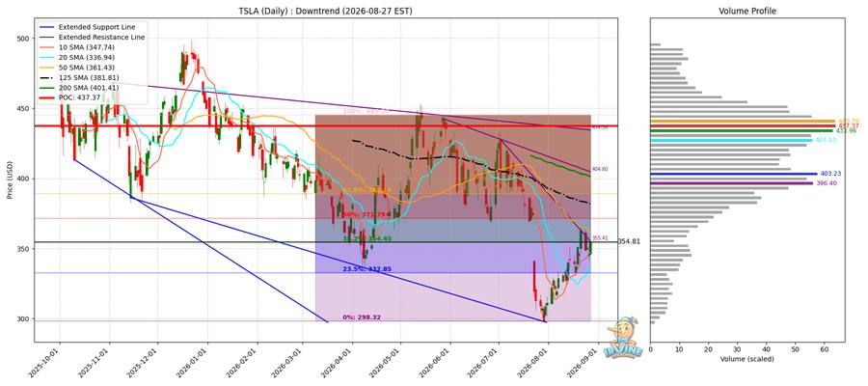Click the 50 tick on volume axis
868x386 pixels.
796,349
